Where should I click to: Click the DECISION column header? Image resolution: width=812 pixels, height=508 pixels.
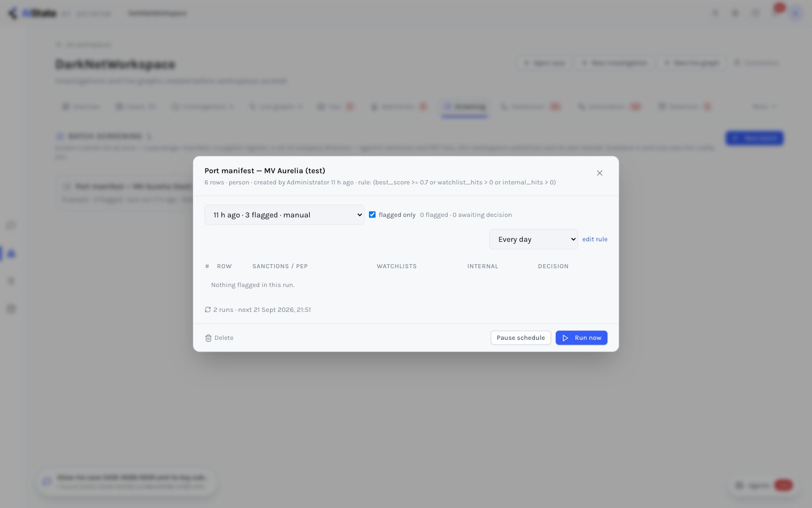click(553, 266)
